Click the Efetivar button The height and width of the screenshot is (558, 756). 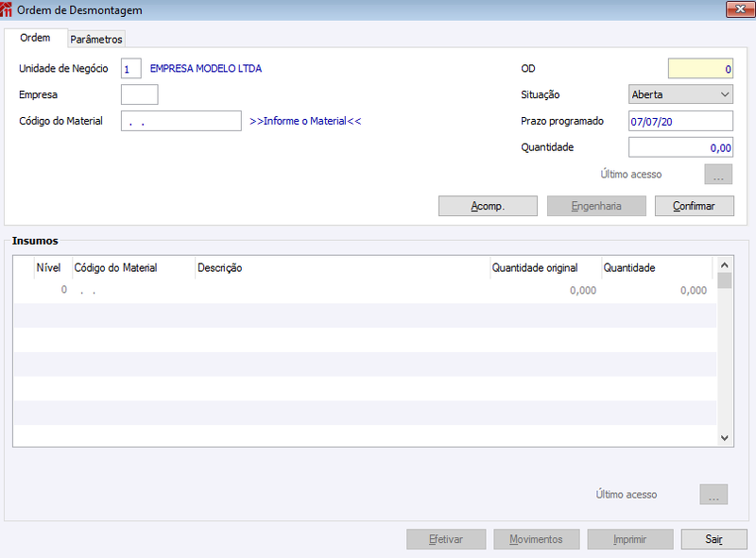[446, 539]
